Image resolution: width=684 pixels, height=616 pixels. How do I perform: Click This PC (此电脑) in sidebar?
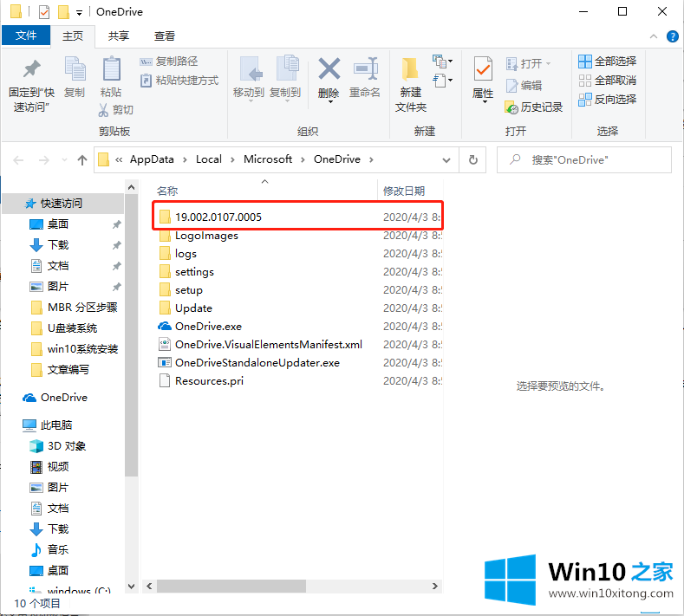pyautogui.click(x=48, y=425)
